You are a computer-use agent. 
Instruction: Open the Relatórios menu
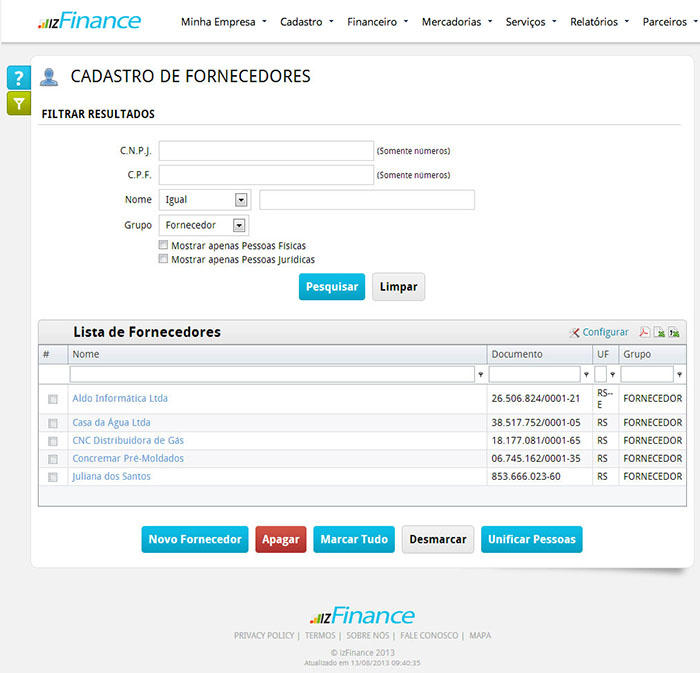pos(600,22)
